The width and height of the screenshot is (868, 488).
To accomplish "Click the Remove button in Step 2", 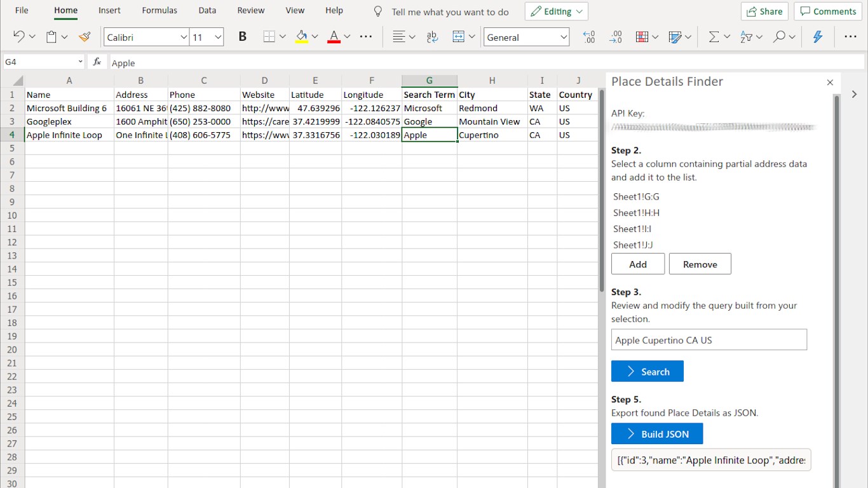I will [x=700, y=264].
